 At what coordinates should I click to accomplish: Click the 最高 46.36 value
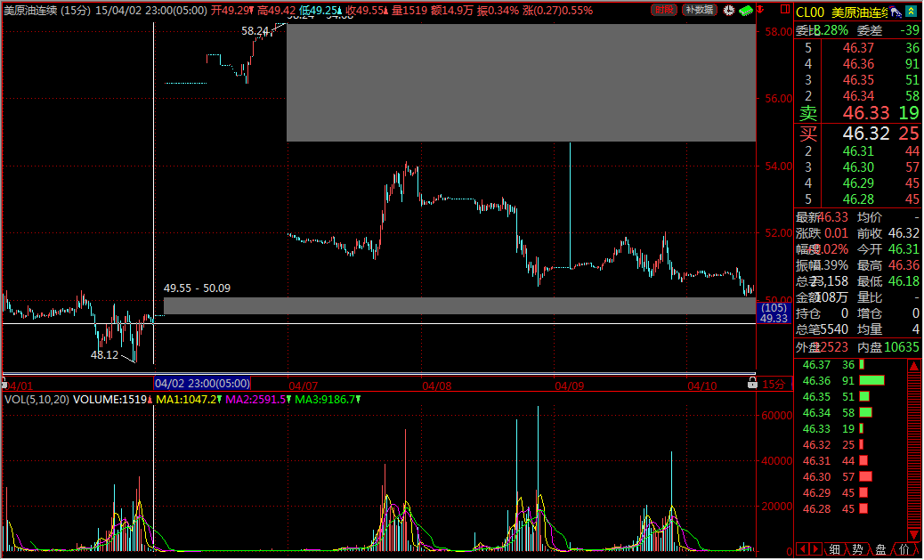coord(904,265)
